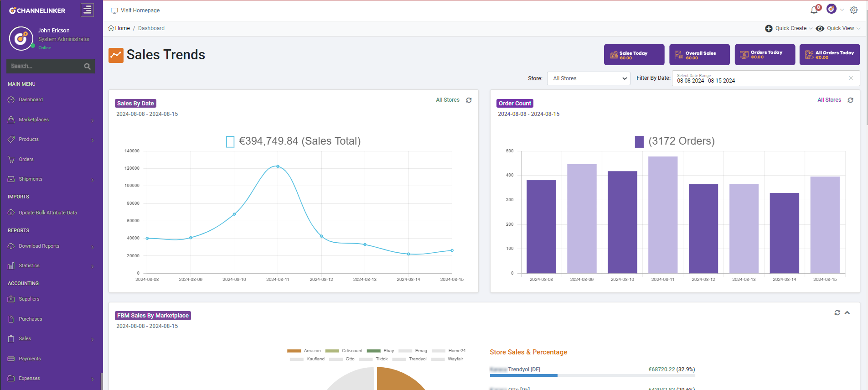Viewport: 868px width, 390px height.
Task: Click All Stores link in Order Count panel
Action: click(x=829, y=100)
